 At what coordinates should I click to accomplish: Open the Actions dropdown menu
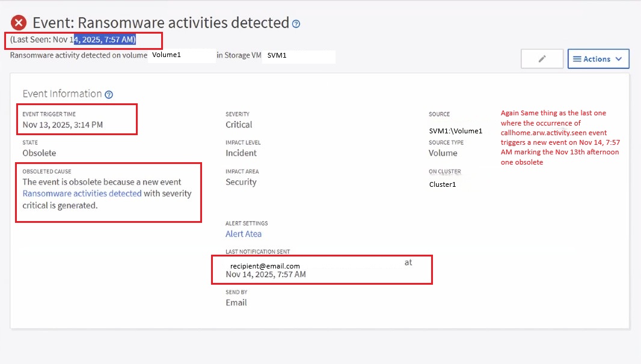click(598, 59)
